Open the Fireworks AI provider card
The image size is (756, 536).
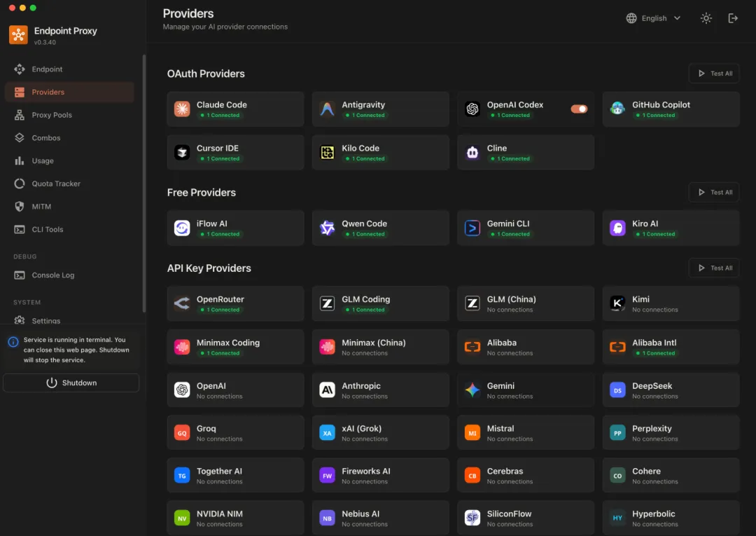(x=380, y=475)
